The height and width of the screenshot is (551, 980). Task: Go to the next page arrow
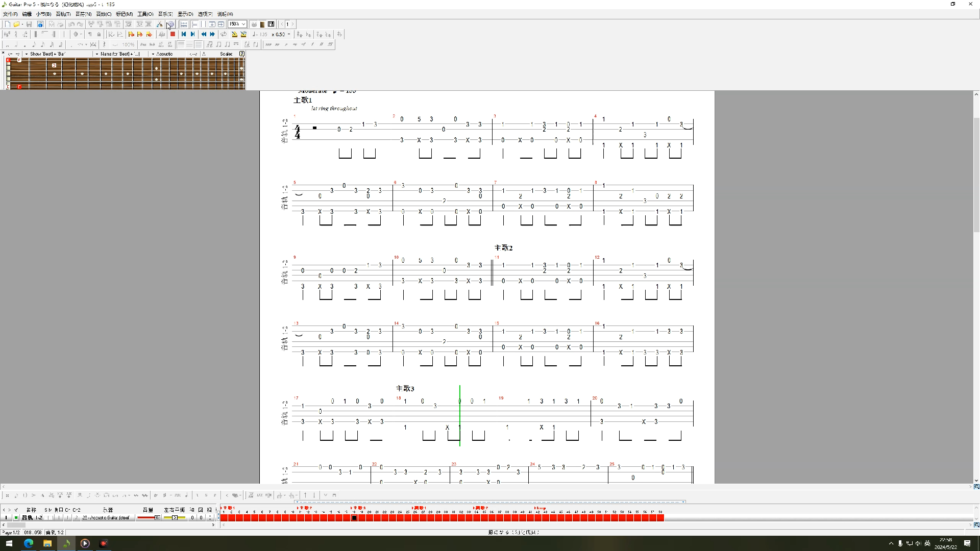(x=293, y=24)
